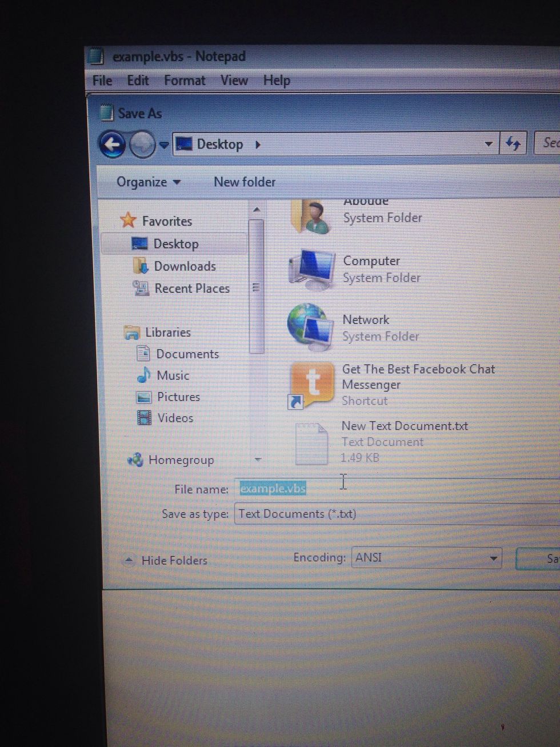Click the blue Back arrow button
The image size is (560, 747).
click(x=112, y=144)
